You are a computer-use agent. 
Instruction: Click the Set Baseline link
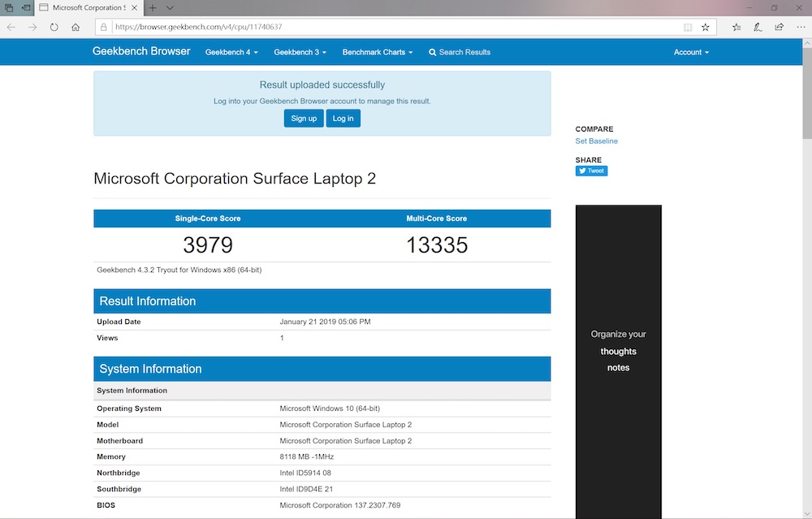click(596, 141)
